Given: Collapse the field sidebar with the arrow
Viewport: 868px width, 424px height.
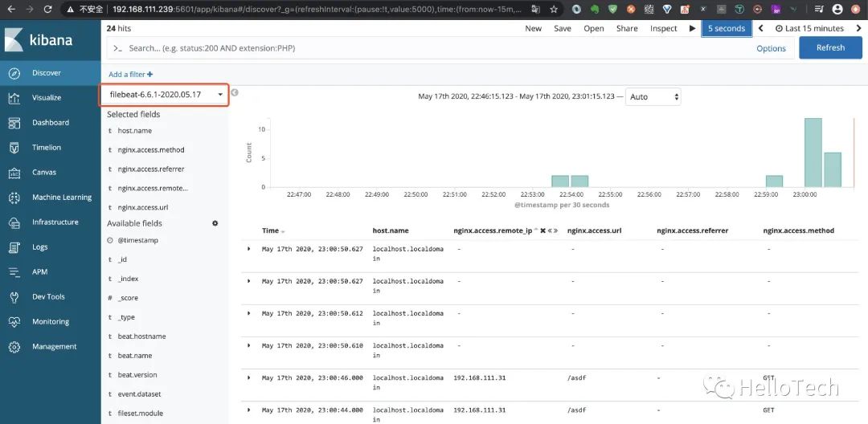Looking at the screenshot, I should [235, 93].
